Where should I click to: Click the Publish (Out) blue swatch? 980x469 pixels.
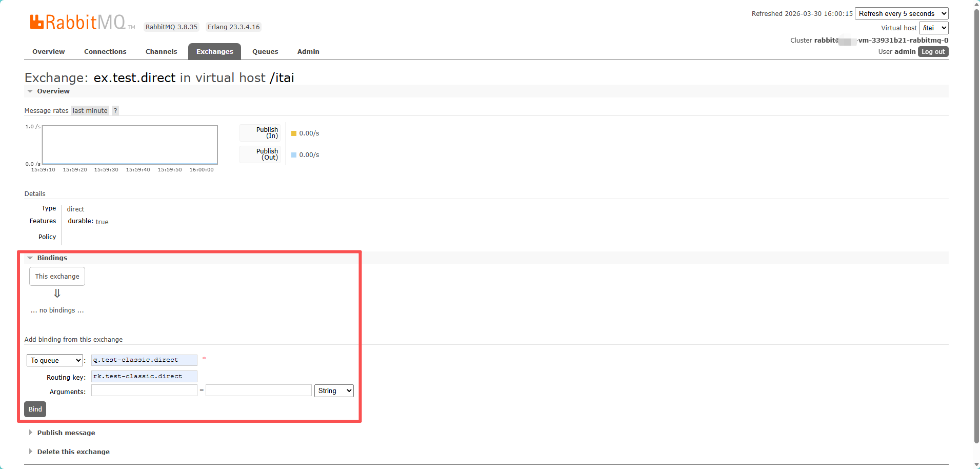pyautogui.click(x=294, y=155)
